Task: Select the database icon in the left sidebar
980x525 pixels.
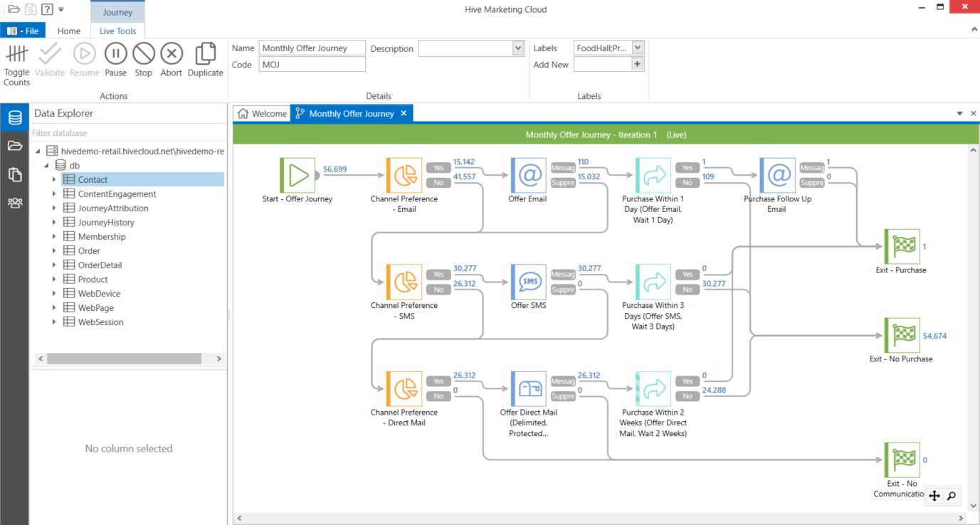Action: point(15,118)
